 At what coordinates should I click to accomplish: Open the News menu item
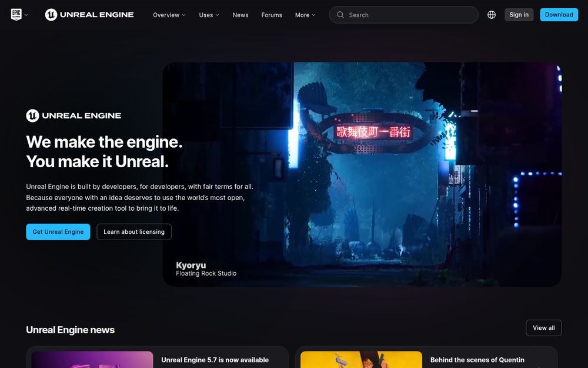click(x=240, y=15)
